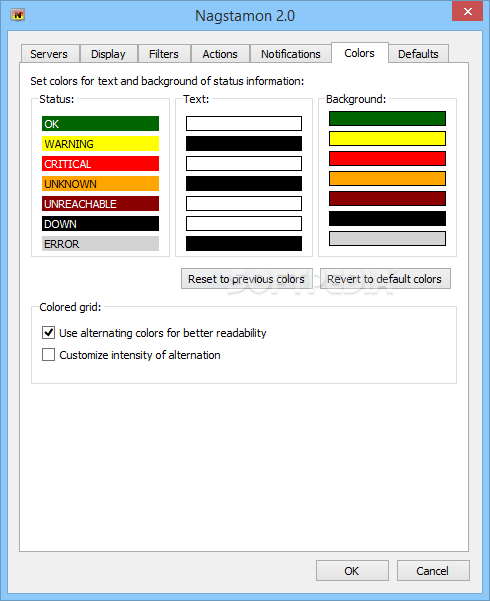Cancel the settings dialog
The height and width of the screenshot is (601, 490).
click(433, 571)
